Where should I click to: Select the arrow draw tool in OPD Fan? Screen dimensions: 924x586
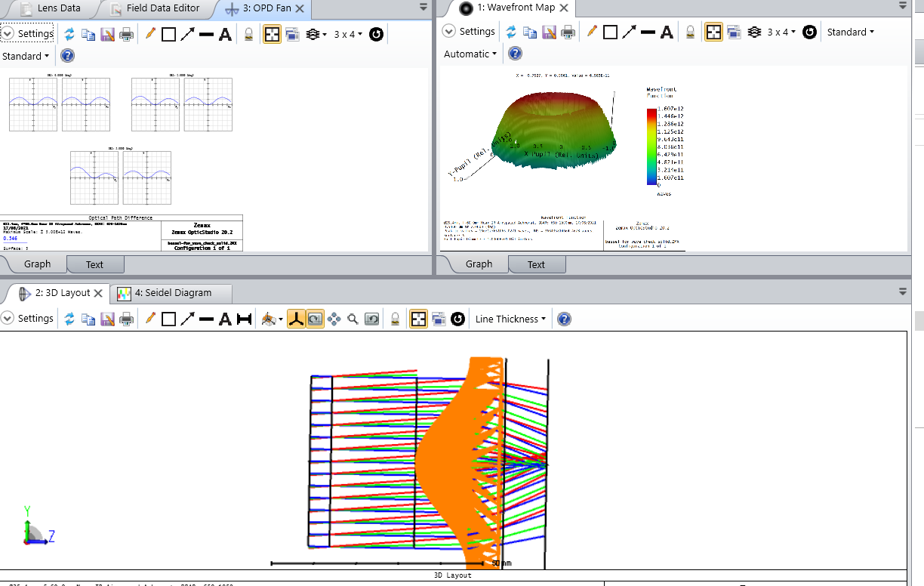[x=187, y=34]
